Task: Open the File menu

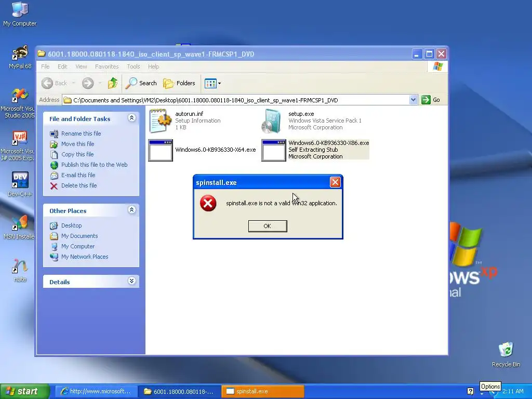Action: point(46,66)
